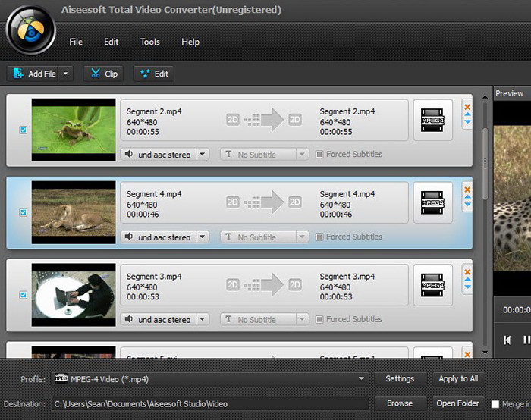The width and height of the screenshot is (531, 420).
Task: Click the Add File button
Action: [33, 74]
